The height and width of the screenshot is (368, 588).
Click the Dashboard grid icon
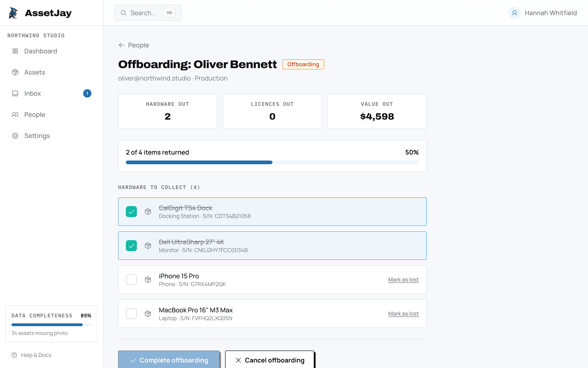pyautogui.click(x=15, y=51)
